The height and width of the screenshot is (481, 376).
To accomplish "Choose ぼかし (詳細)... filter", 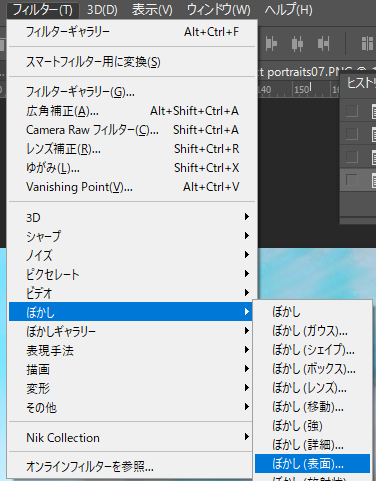I will (312, 445).
